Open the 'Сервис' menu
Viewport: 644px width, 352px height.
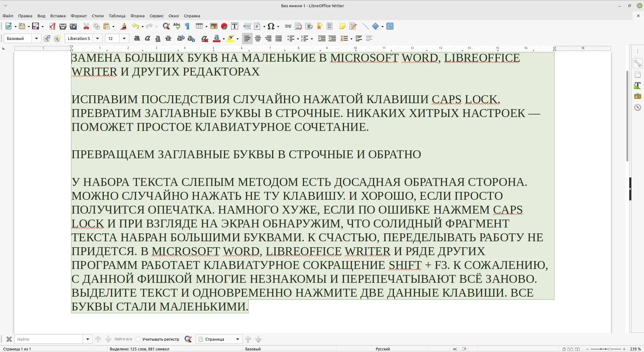pos(157,16)
